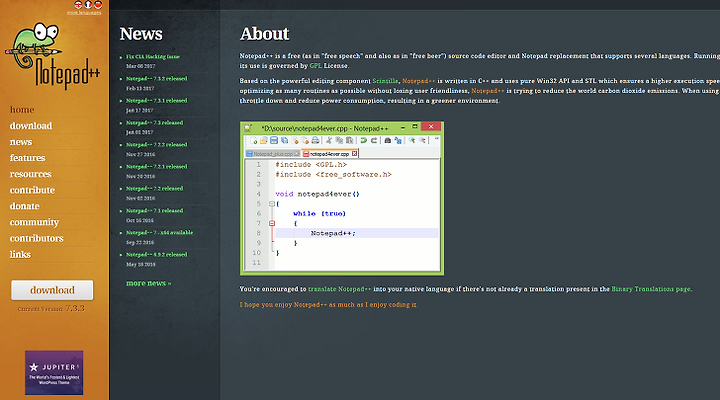Open Notepad++ 6.9.2 released news
The width and height of the screenshot is (720, 400).
click(157, 255)
